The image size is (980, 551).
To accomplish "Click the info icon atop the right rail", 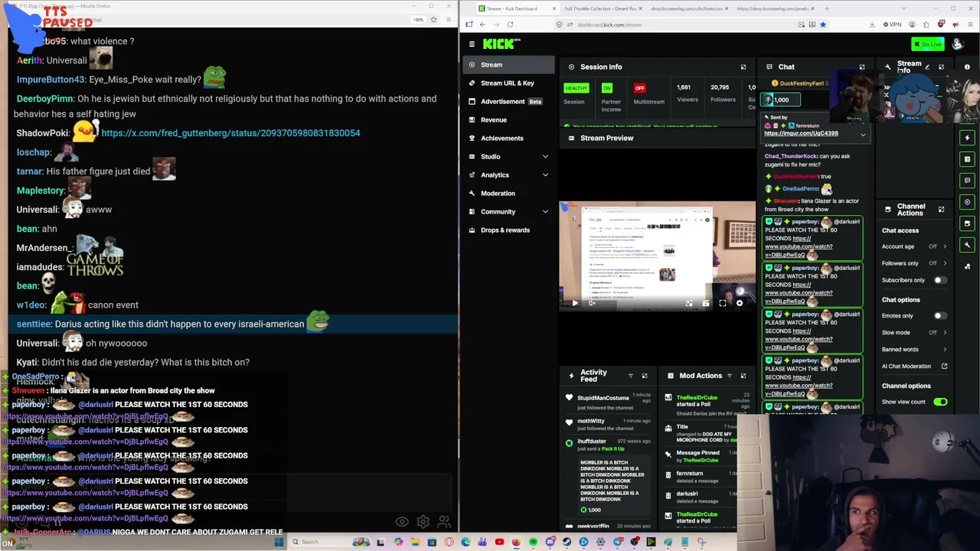I will pos(967,67).
